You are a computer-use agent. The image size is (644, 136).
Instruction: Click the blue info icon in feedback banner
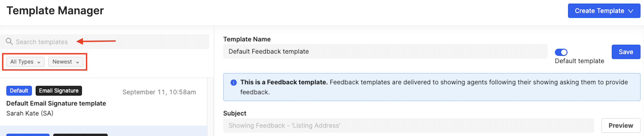coord(234,82)
